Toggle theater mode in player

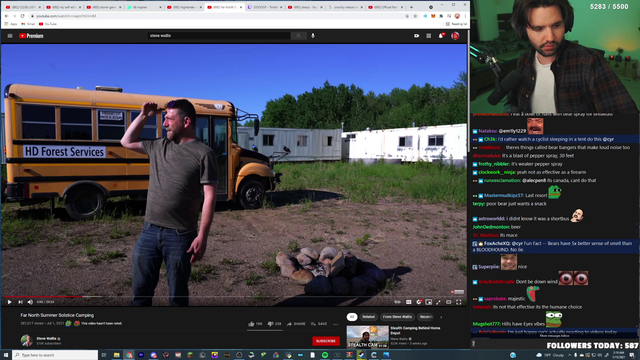click(x=449, y=302)
